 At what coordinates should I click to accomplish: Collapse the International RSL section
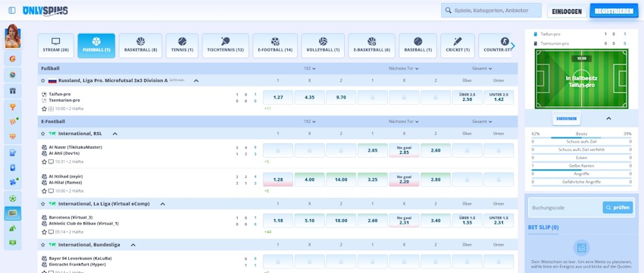point(115,133)
